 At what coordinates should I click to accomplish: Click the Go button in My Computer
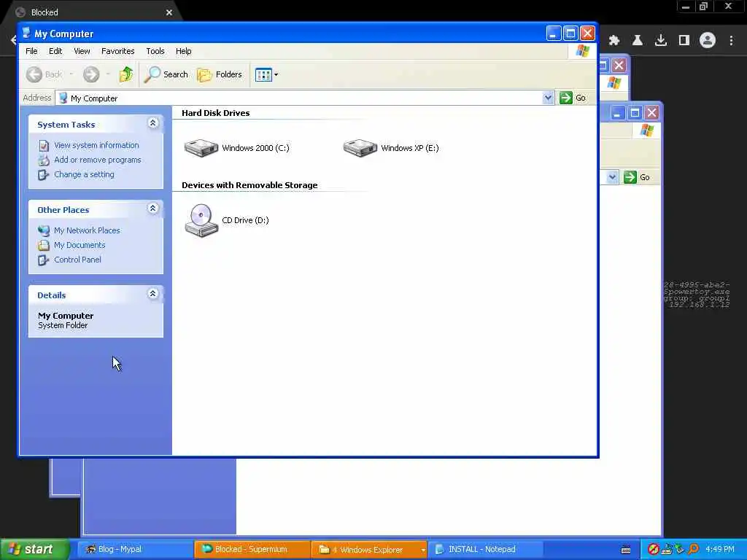click(x=573, y=98)
